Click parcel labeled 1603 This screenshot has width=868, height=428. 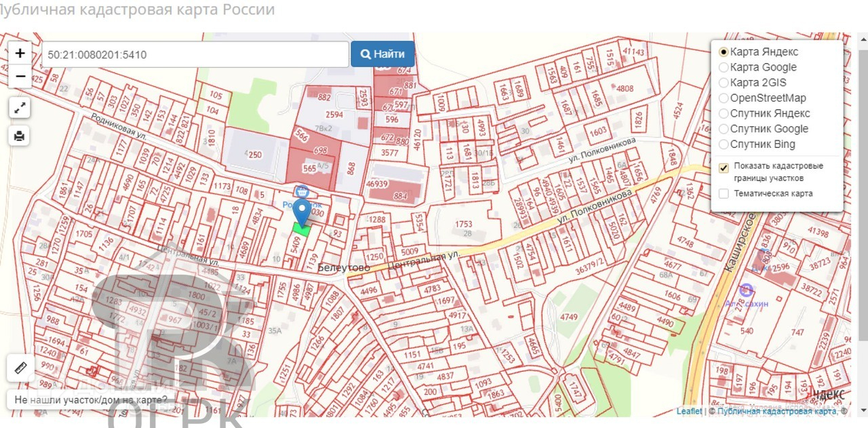tap(598, 132)
